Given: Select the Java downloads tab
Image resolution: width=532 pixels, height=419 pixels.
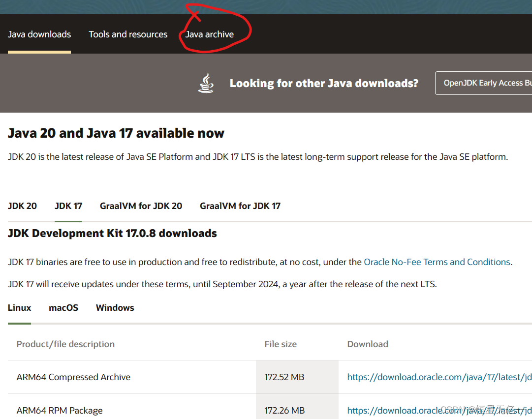Looking at the screenshot, I should click(x=39, y=34).
